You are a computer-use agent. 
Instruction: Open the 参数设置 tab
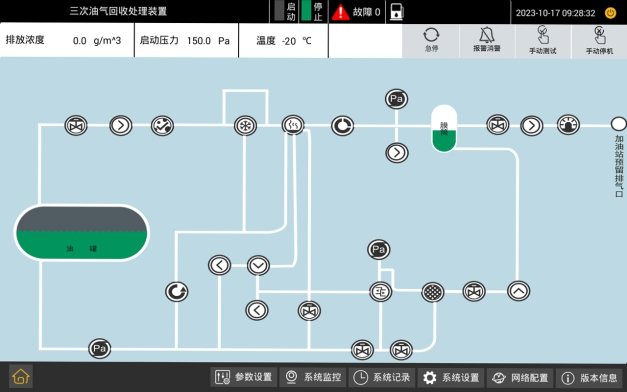tap(244, 377)
